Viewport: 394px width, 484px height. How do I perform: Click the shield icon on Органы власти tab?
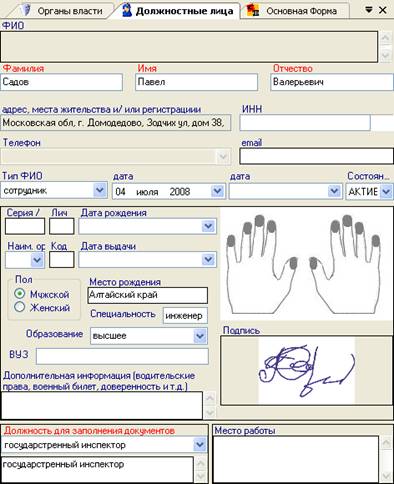25,10
